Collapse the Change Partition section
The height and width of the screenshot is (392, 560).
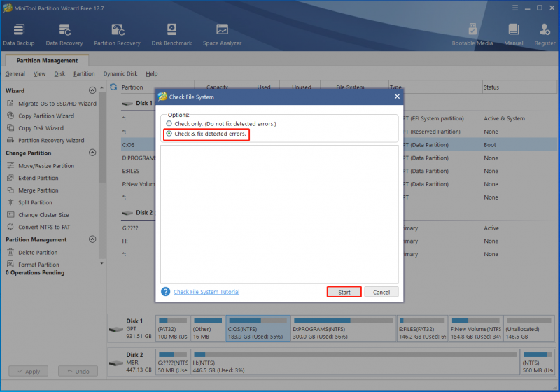click(92, 153)
